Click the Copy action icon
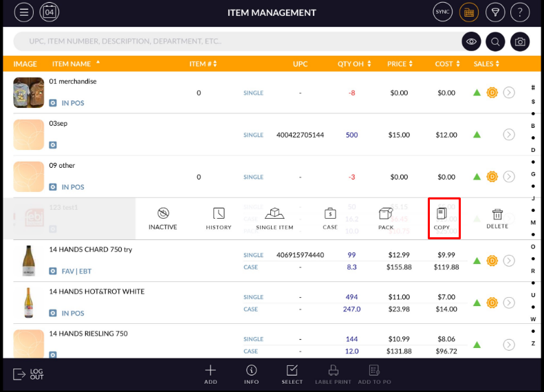Screen dimensions: 544x392 (442, 218)
